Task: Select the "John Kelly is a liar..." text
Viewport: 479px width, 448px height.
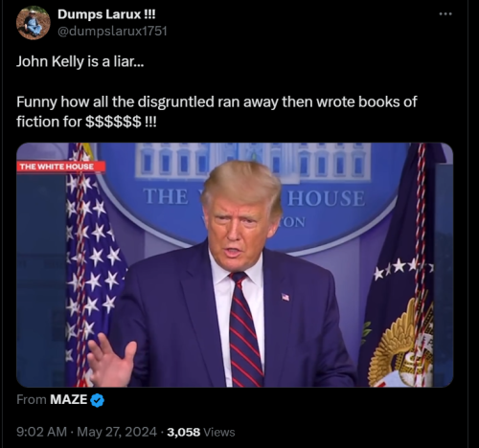Action: click(80, 61)
